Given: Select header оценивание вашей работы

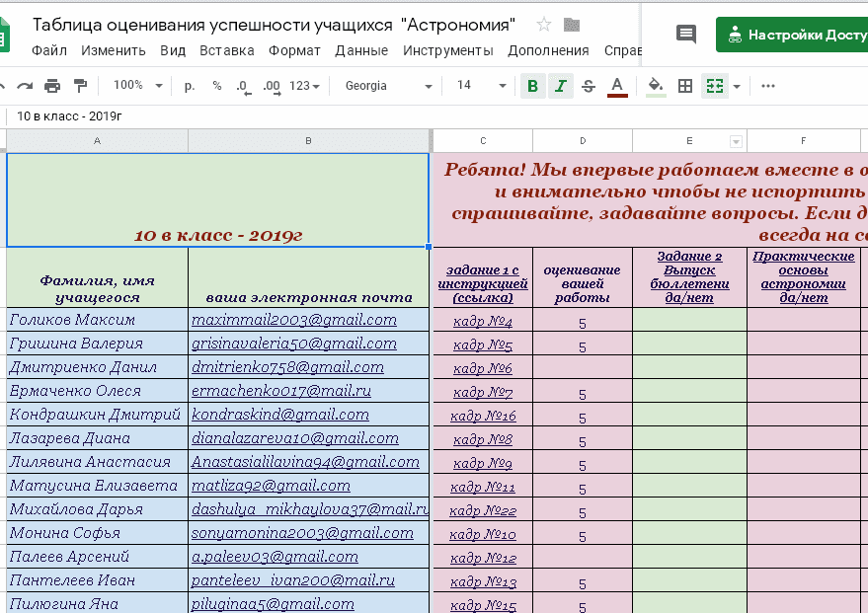Looking at the screenshot, I should (583, 277).
